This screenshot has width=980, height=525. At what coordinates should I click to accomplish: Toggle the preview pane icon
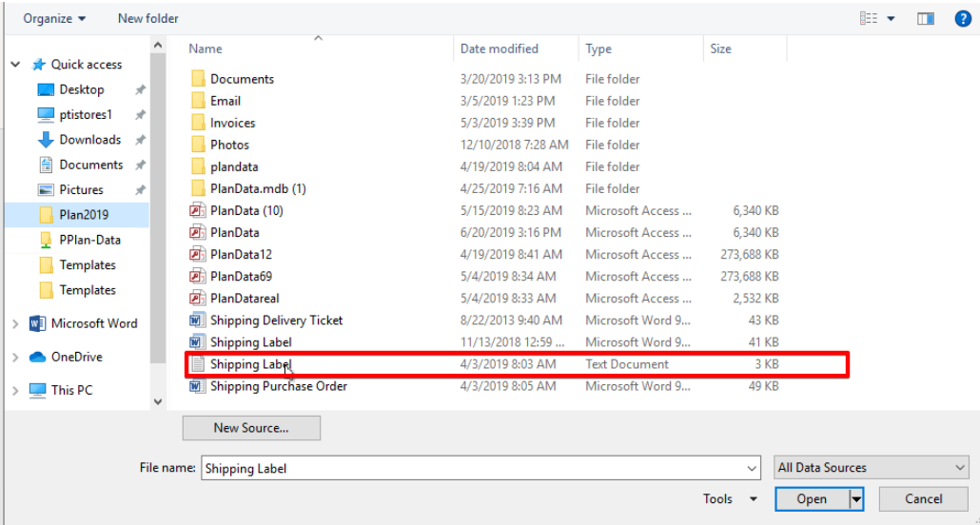(x=926, y=19)
